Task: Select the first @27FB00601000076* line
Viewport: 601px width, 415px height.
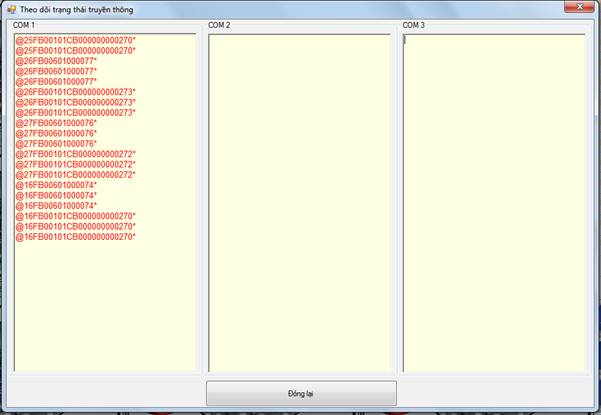Action: 56,123
